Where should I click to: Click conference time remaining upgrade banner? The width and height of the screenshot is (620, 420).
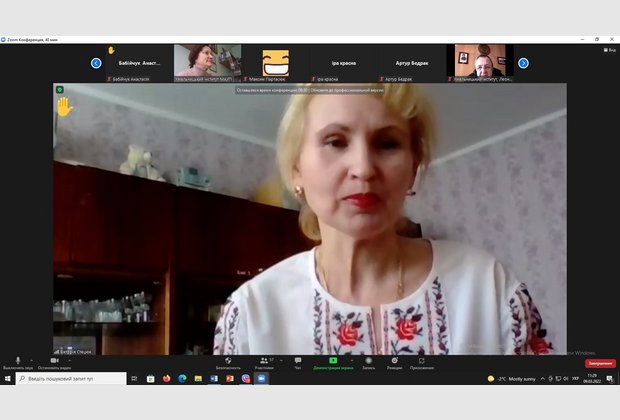point(310,90)
